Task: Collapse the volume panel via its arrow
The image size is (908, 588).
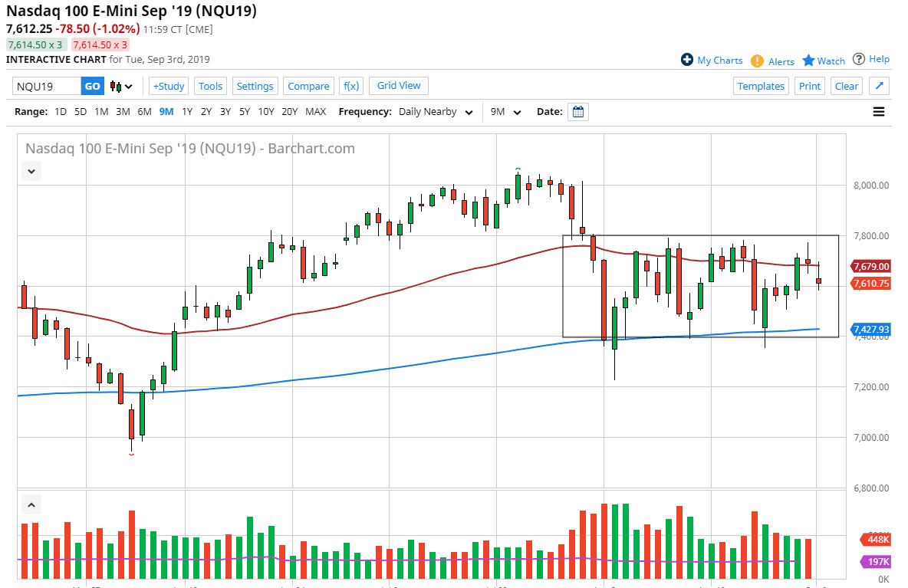Action: 31,505
